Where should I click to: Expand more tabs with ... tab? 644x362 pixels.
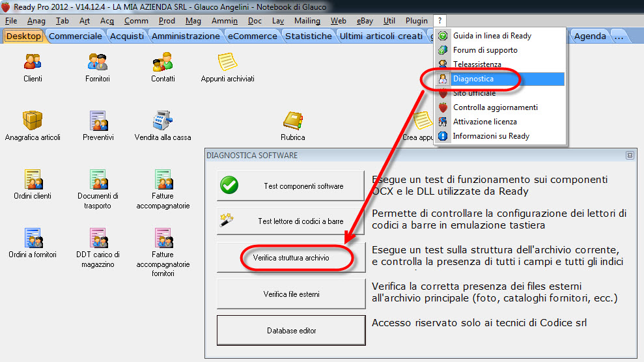[x=619, y=36]
